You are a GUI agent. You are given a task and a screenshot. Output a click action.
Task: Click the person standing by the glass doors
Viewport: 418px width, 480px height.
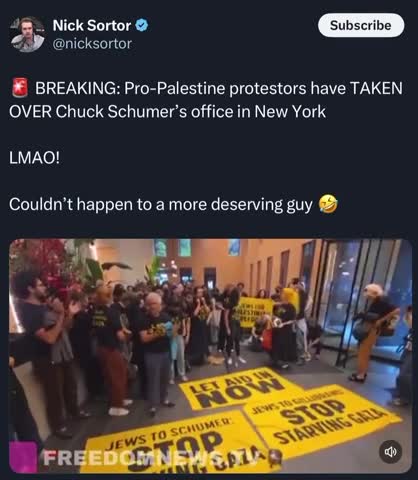(x=375, y=332)
